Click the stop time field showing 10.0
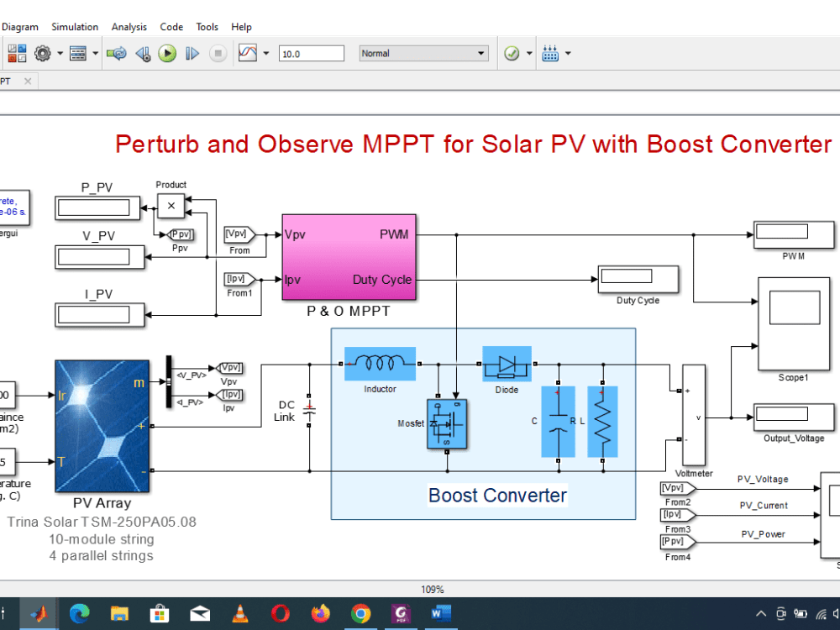The width and height of the screenshot is (840, 630). [312, 52]
